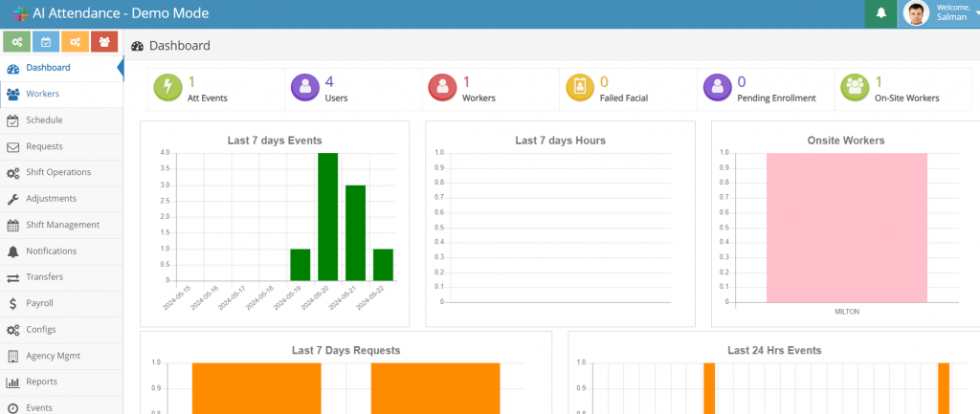The height and width of the screenshot is (414, 980).
Task: Click the green On-Site Workers icon
Action: [x=854, y=89]
